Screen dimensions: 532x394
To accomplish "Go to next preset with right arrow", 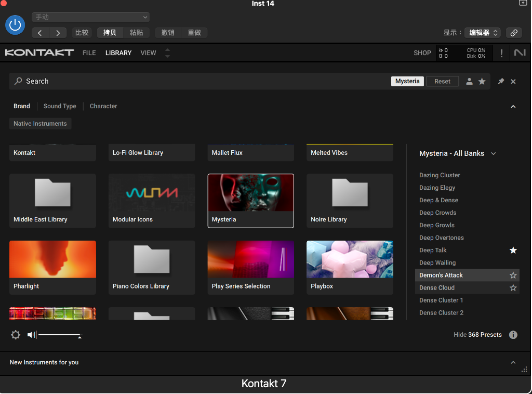I will pos(58,33).
